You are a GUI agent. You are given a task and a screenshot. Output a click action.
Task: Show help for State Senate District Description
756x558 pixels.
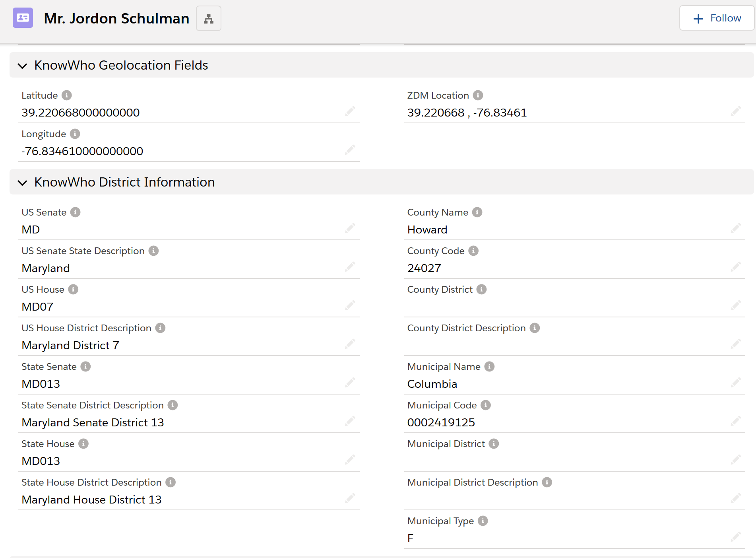click(x=173, y=405)
